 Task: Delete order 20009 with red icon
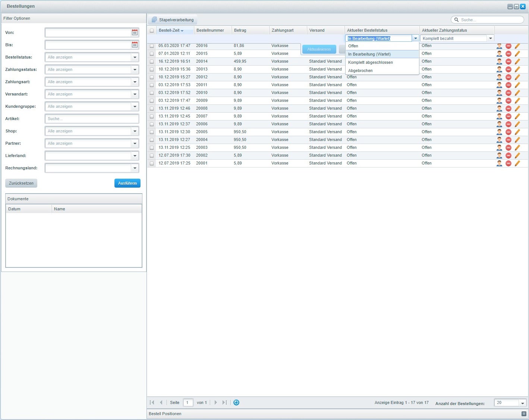[x=508, y=101]
